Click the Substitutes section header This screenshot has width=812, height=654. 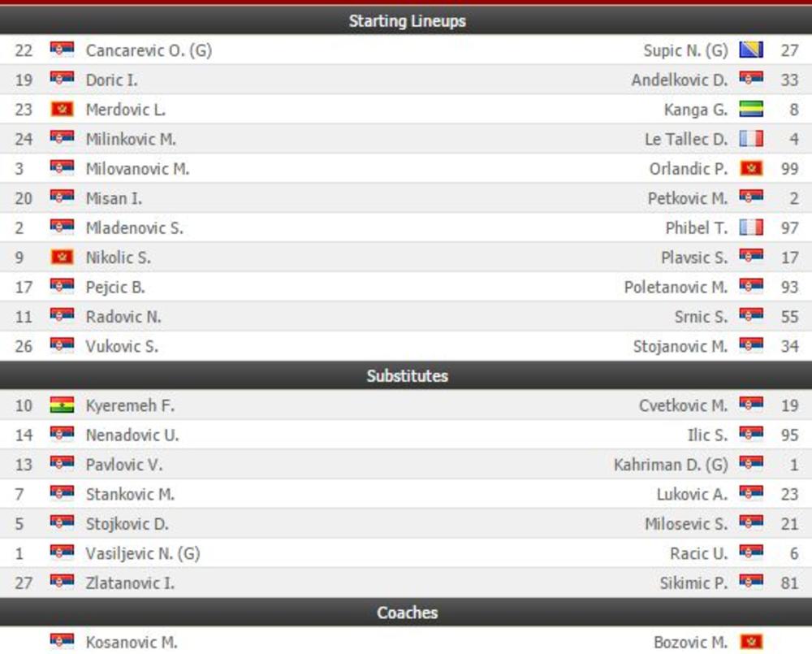[x=407, y=375]
